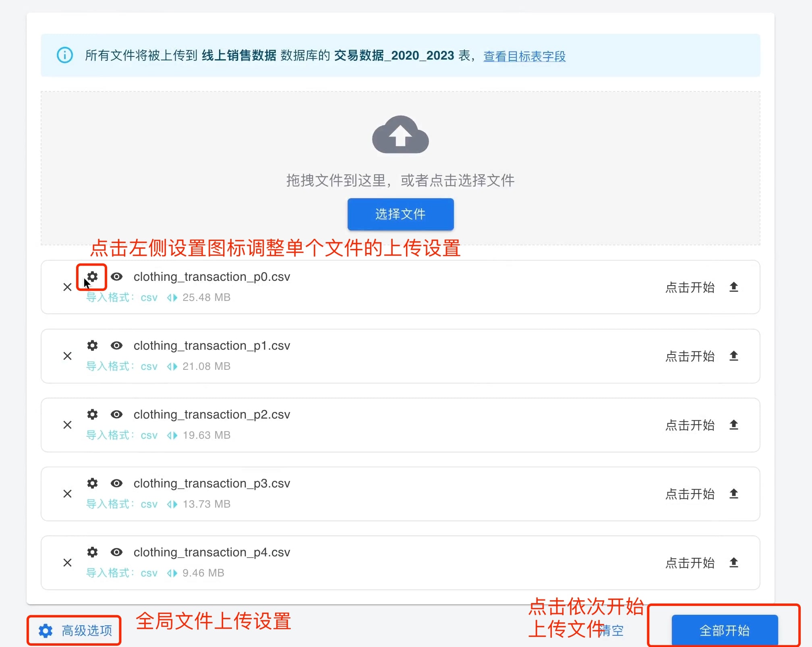Click the upload arrow icon for clothing_transaction_p0.csv

click(x=734, y=287)
